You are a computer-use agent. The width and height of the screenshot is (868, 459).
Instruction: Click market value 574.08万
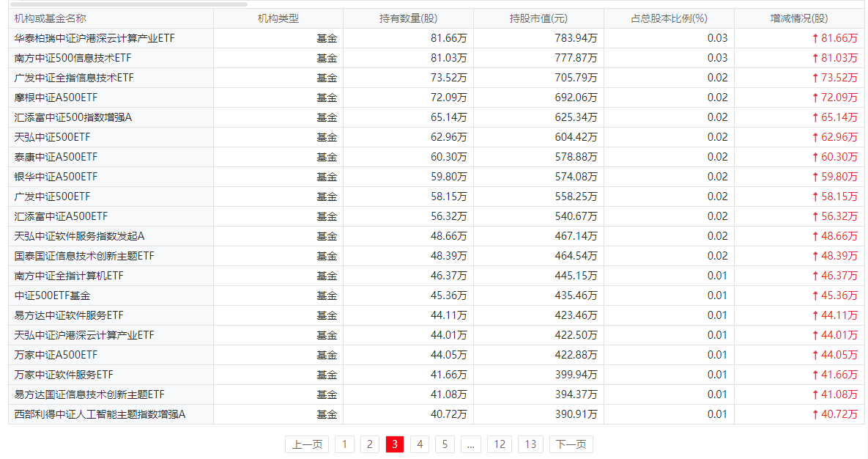pos(576,177)
